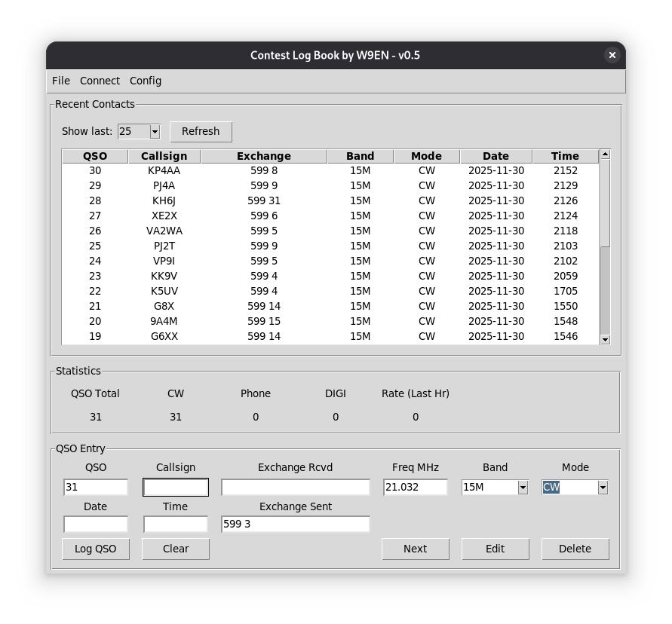This screenshot has width=672, height=624.
Task: Click the Exchange column header
Action: point(263,156)
